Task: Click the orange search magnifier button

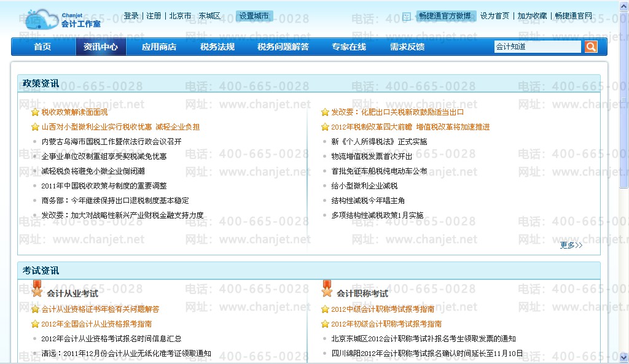Action: (x=590, y=47)
